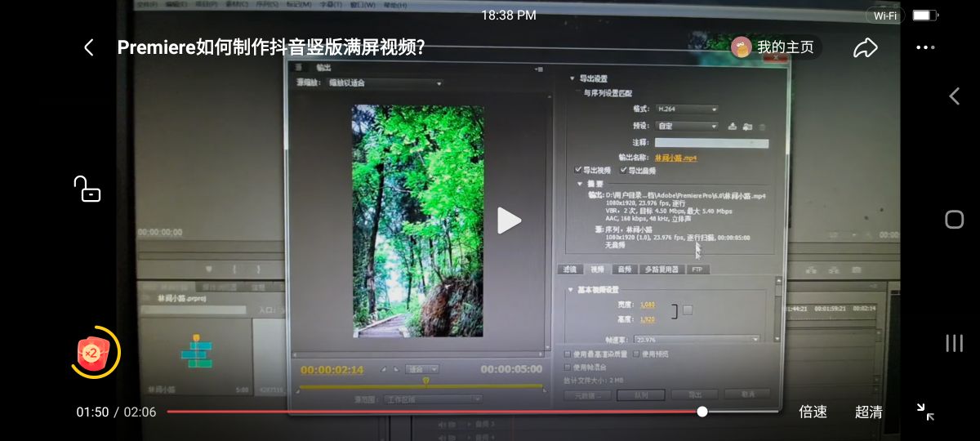Image resolution: width=980 pixels, height=441 pixels.
Task: Click the 元数据 button
Action: coord(587,395)
